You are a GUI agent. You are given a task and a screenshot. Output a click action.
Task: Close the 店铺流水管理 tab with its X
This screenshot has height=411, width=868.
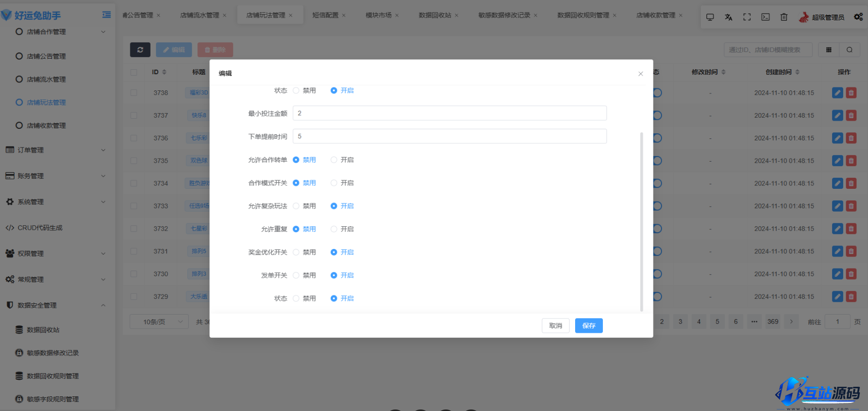pos(225,15)
